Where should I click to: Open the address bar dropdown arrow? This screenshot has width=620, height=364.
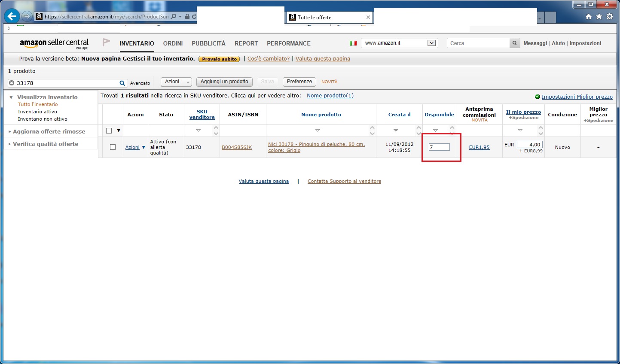tap(180, 17)
